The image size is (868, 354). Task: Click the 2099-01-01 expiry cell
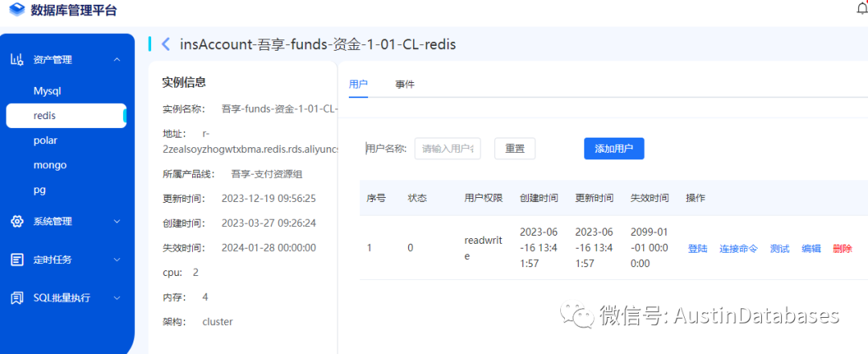click(x=649, y=248)
